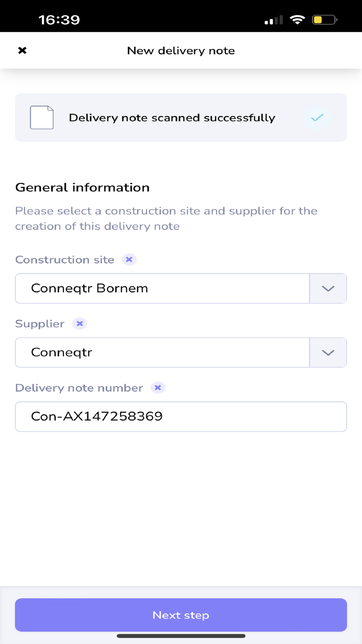
Task: Tap the scanned document page icon
Action: pos(42,117)
